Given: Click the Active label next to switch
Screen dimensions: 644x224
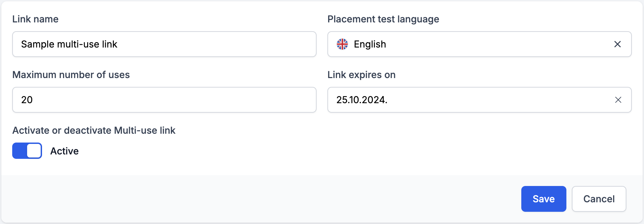Looking at the screenshot, I should [64, 151].
